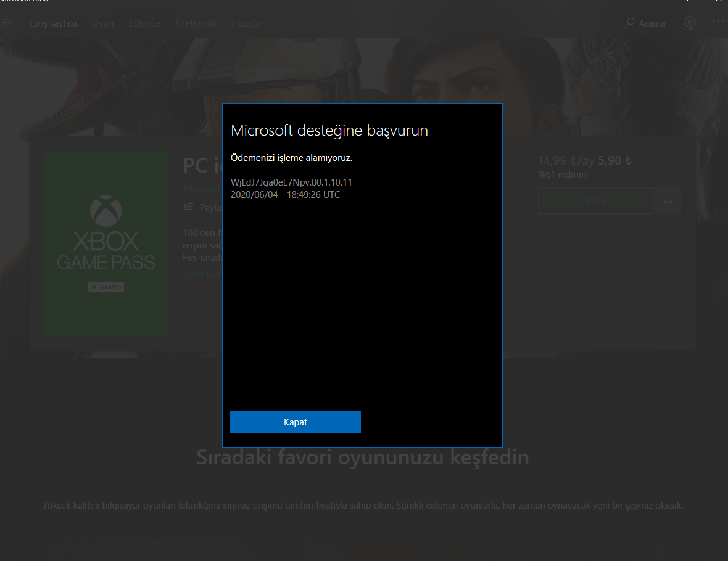Image resolution: width=728 pixels, height=561 pixels.
Task: Click the share icon next to Paylaş
Action: coord(189,207)
